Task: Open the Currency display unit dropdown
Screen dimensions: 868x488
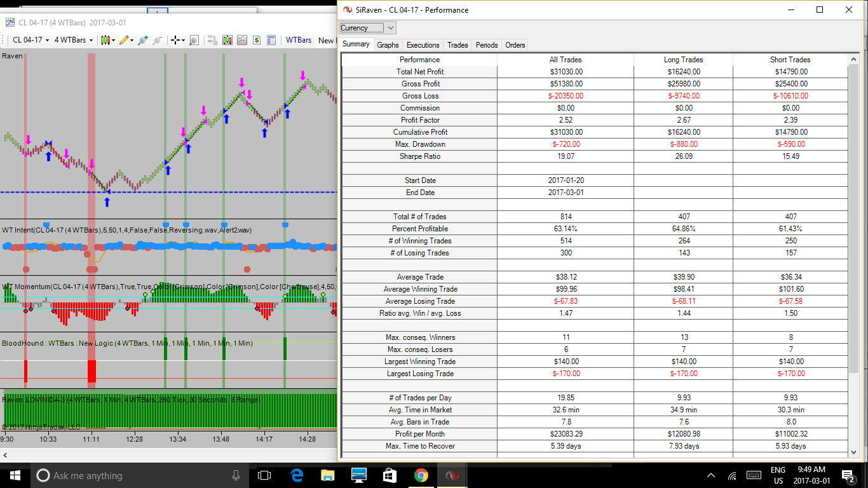Action: click(368, 28)
